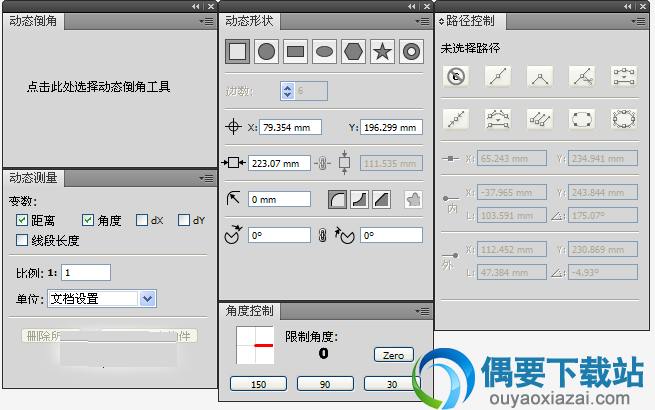Collapse the 动态倒角 panel group

pos(195,6)
